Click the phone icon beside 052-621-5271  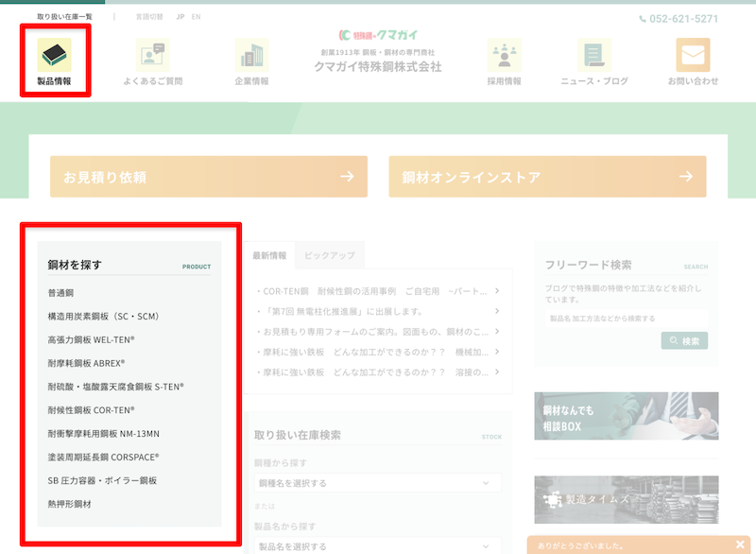pyautogui.click(x=643, y=19)
